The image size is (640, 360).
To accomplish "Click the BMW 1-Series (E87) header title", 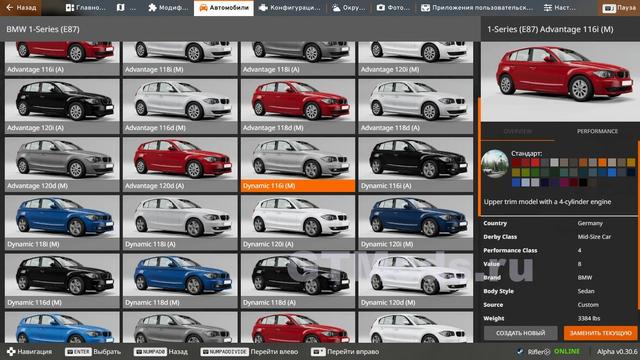I will click(x=43, y=29).
